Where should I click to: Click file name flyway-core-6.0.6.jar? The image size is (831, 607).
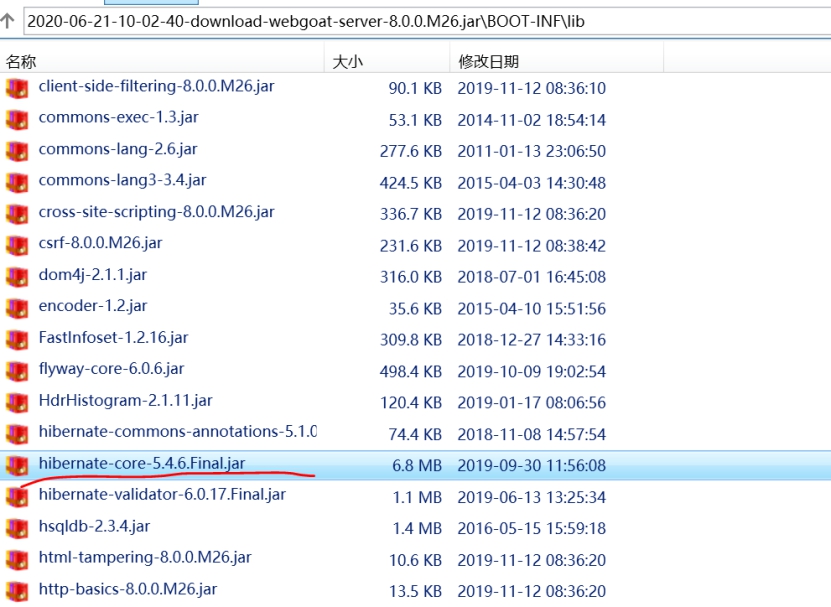pyautogui.click(x=111, y=369)
